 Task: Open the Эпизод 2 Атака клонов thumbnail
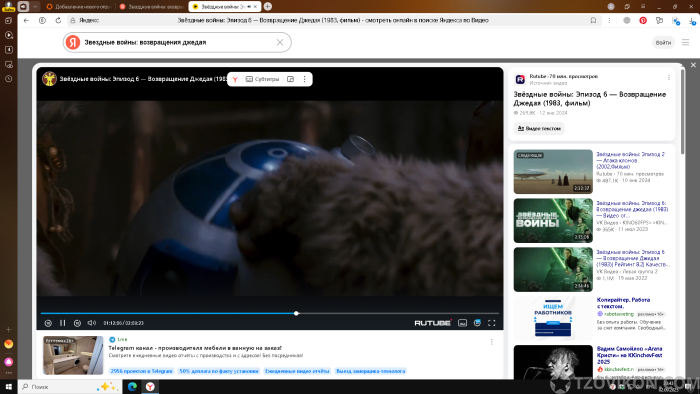tap(553, 171)
